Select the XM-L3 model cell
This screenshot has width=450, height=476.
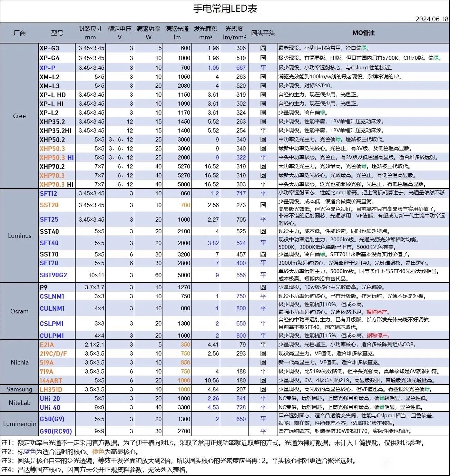(57, 86)
